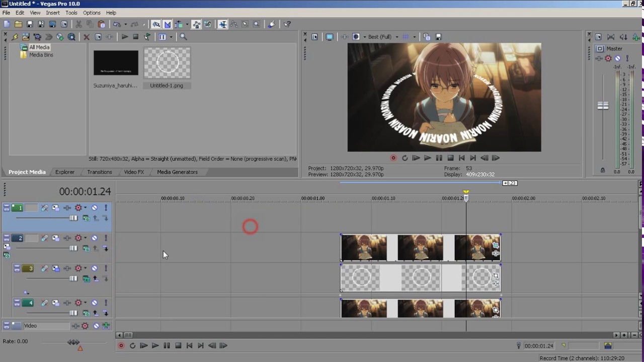644x362 pixels.
Task: Solo video track 2
Action: coord(106,238)
